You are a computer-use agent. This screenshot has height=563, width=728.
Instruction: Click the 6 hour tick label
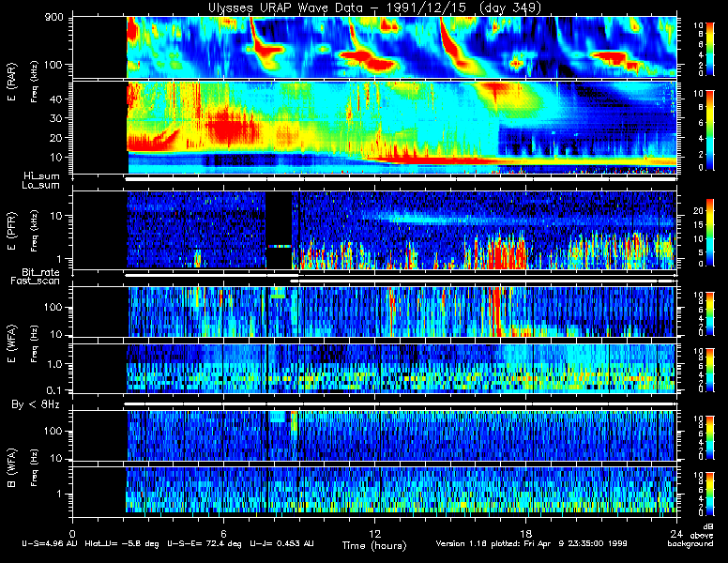click(x=223, y=533)
